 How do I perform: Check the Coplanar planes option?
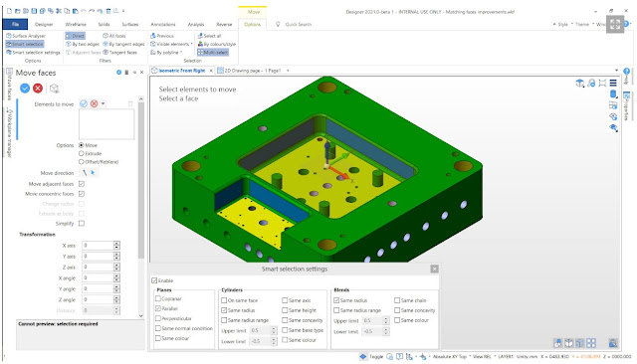[x=158, y=298]
